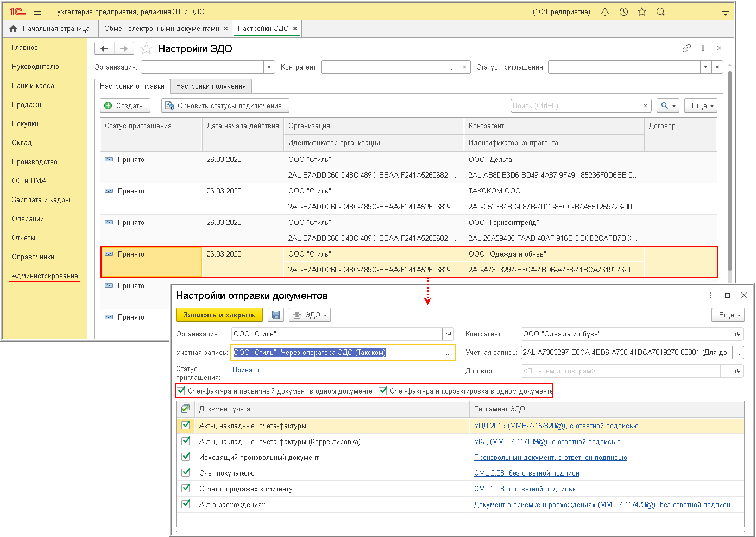Add Настройки ЭДО to favorites star
756x537 pixels.
pyautogui.click(x=146, y=49)
